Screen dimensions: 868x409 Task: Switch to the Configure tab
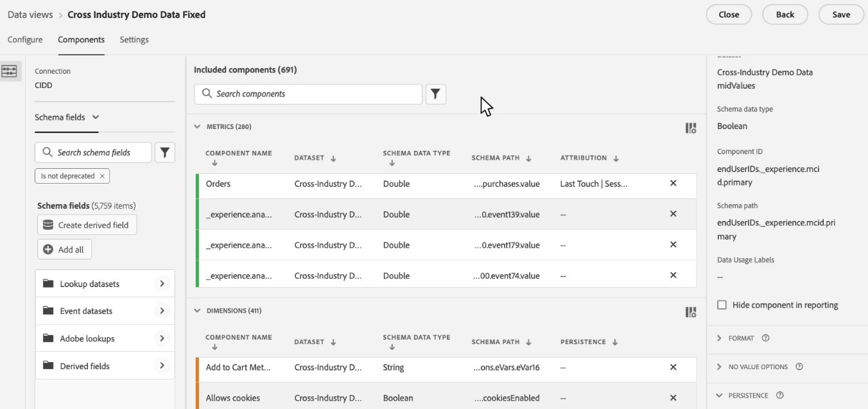click(x=25, y=40)
